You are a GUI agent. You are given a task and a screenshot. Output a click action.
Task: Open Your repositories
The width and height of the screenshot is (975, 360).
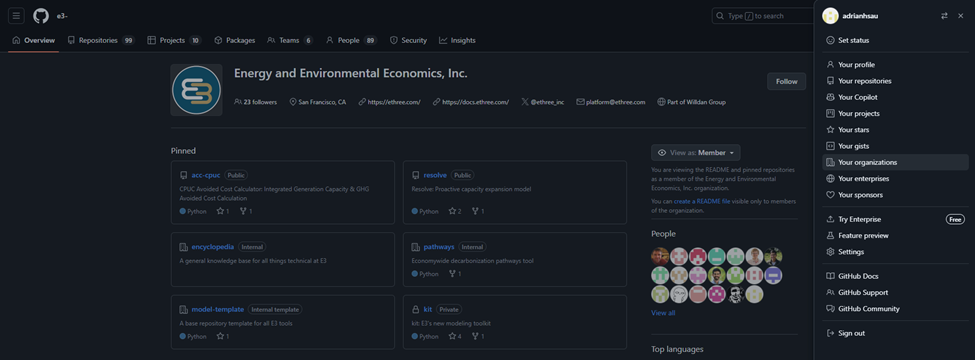tap(895, 81)
